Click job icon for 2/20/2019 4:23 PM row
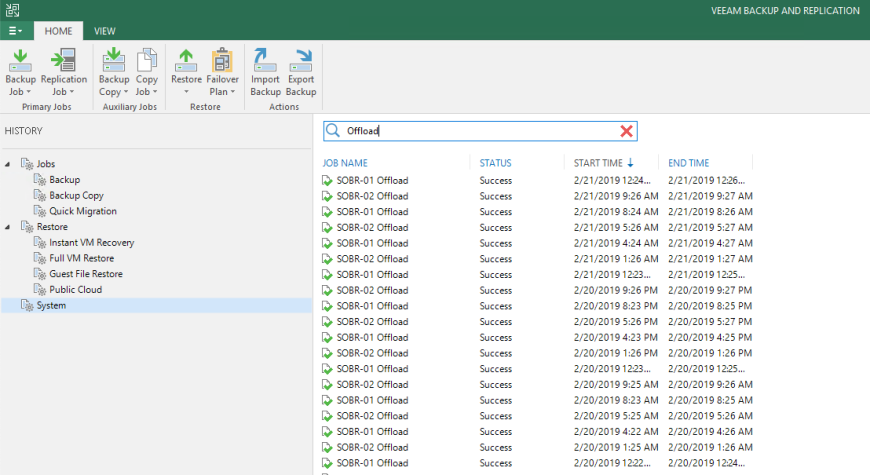Image resolution: width=870 pixels, height=475 pixels. [327, 337]
